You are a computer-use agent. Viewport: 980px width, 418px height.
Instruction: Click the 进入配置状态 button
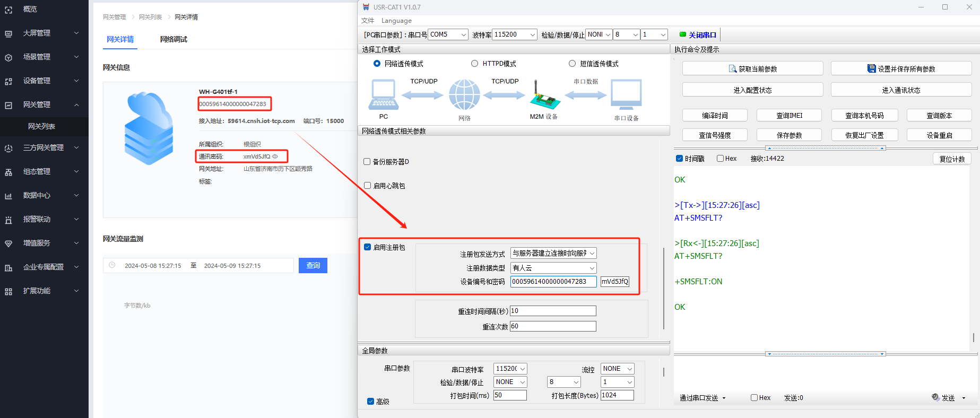click(x=752, y=90)
